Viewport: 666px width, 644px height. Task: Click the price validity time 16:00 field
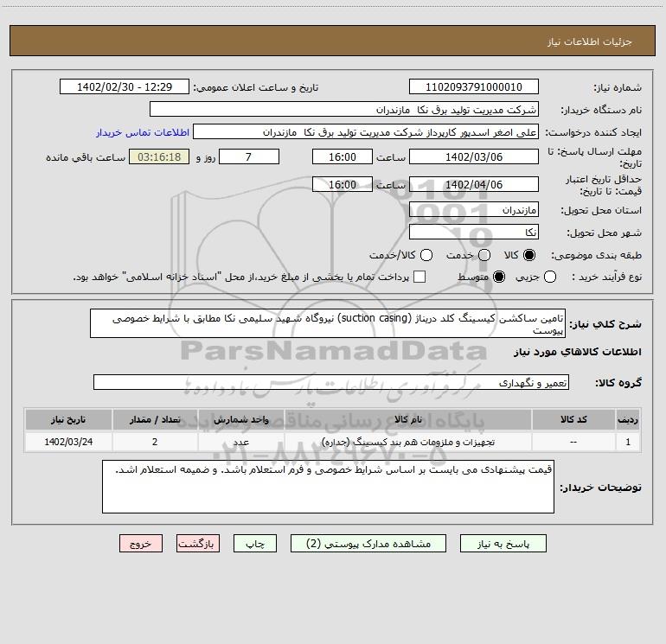343,184
